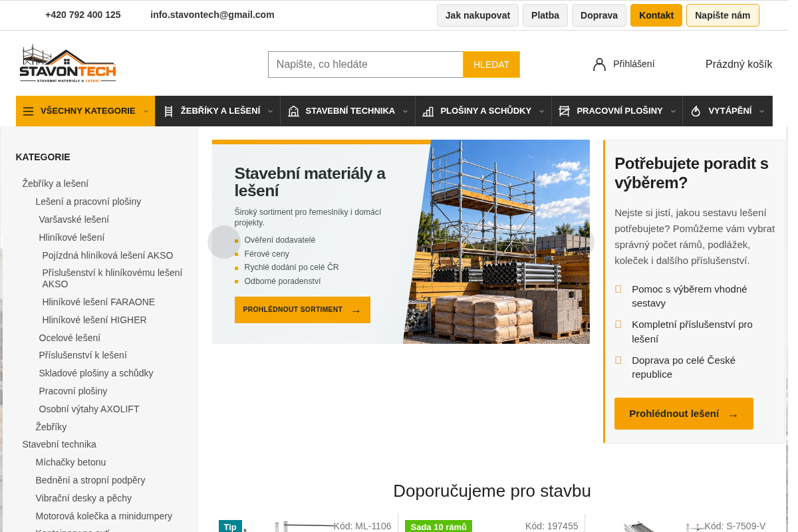798x532 pixels.
Task: Click the building icon beside Stavební technika
Action: (x=293, y=111)
